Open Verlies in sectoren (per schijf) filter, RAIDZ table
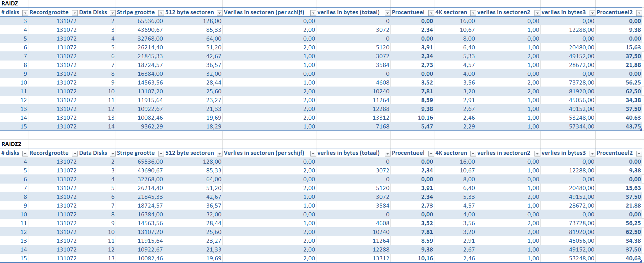 [313, 13]
